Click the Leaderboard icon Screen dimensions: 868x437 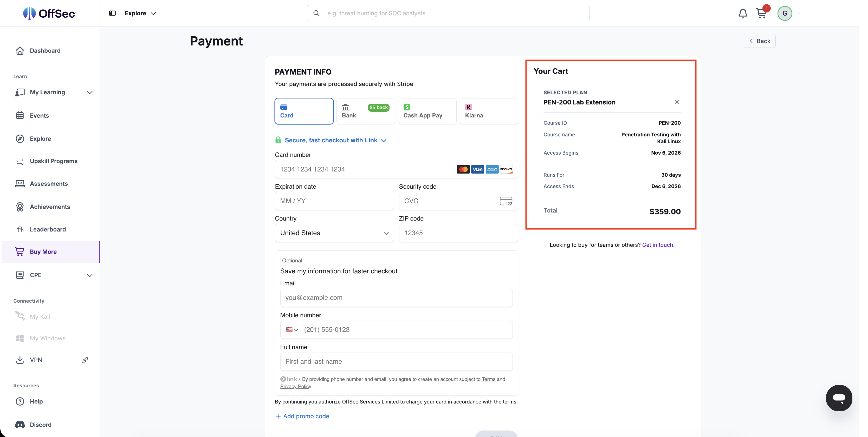pos(20,229)
